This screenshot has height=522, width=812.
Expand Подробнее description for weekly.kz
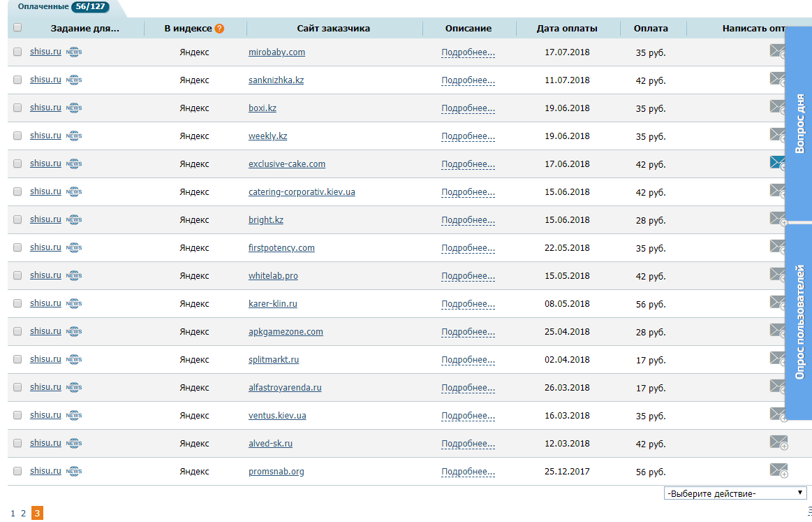pyautogui.click(x=468, y=136)
